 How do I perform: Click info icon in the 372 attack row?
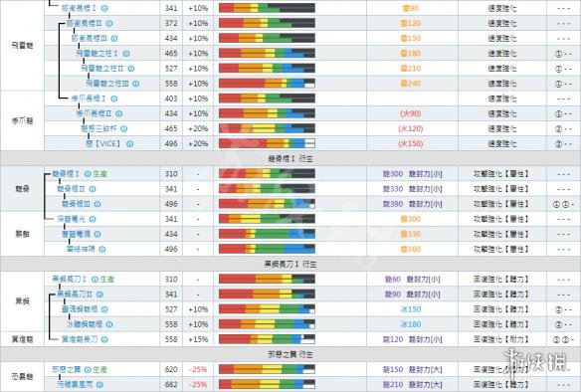click(x=109, y=23)
